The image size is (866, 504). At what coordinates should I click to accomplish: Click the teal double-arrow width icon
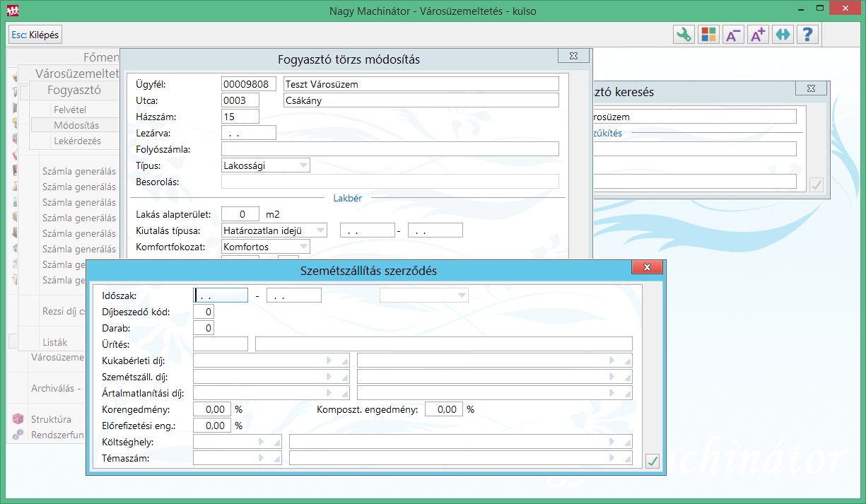coord(783,35)
